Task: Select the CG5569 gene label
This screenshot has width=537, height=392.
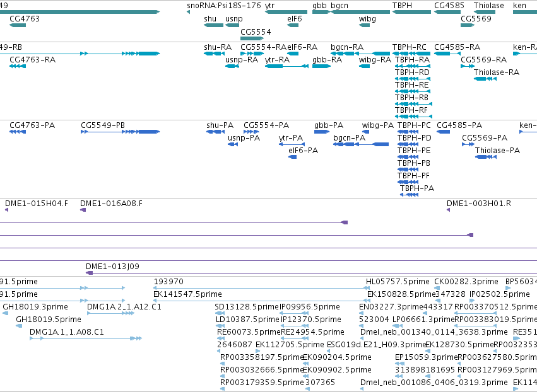Action: click(476, 18)
